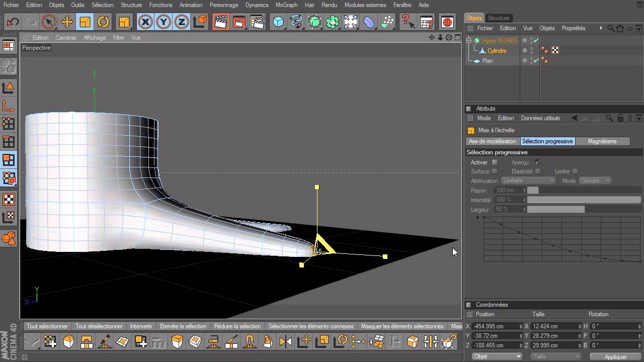Expand the curve graph disclosure triangle
644x362 pixels.
pyautogui.click(x=477, y=218)
